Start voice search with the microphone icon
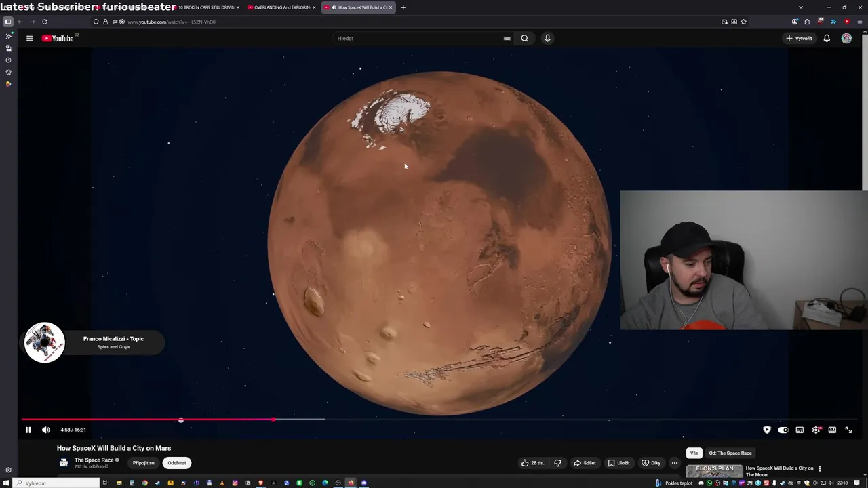This screenshot has height=488, width=868. click(x=547, y=38)
